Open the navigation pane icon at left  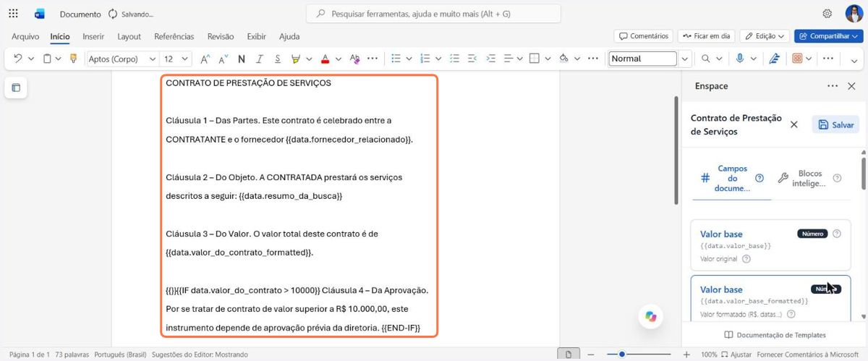(16, 88)
